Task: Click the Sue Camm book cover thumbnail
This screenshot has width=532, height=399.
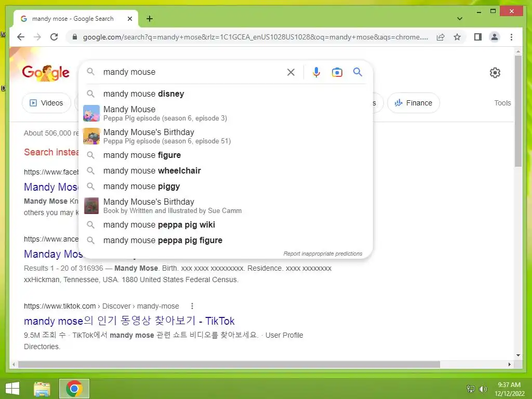Action: point(91,206)
